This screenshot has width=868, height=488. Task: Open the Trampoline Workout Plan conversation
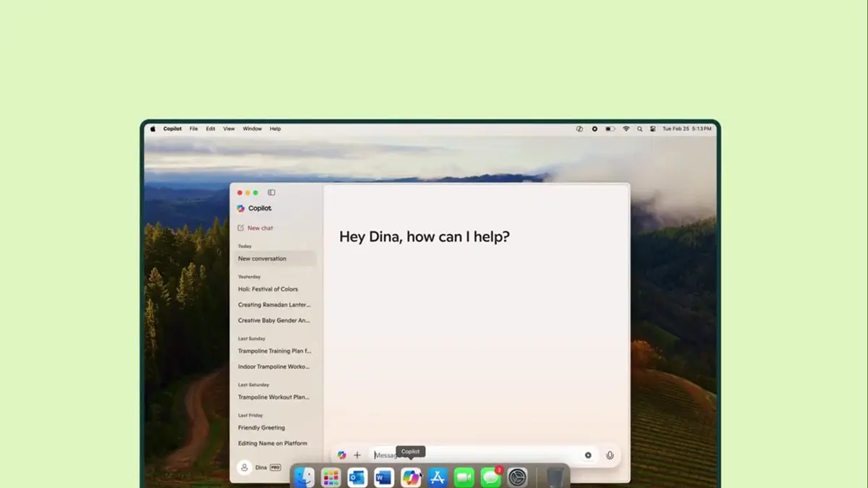coord(273,397)
